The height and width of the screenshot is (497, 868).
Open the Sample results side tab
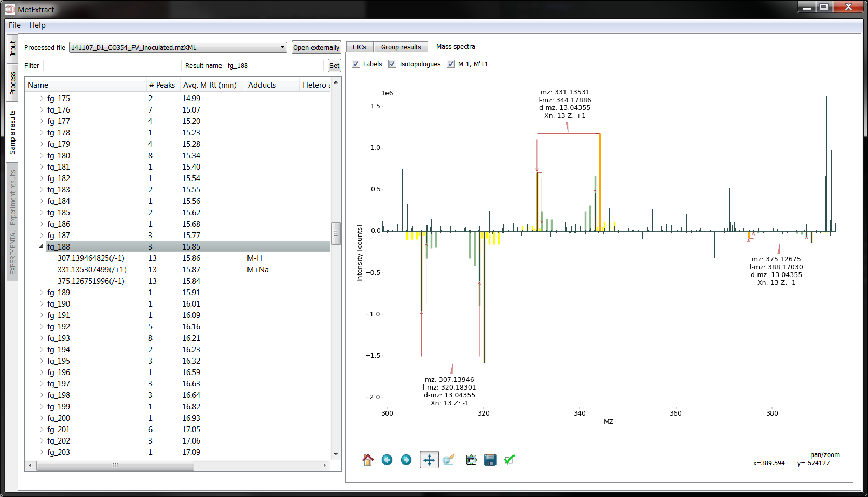(12, 132)
